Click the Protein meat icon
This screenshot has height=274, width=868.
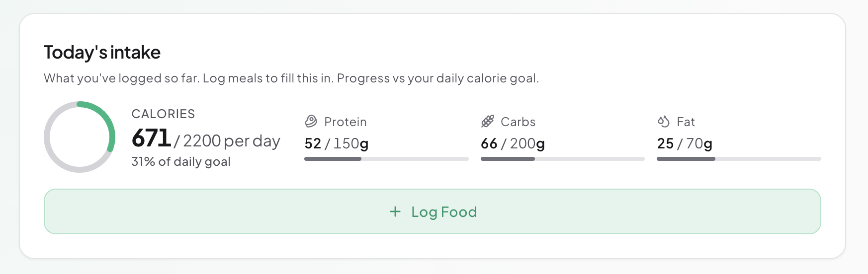(311, 122)
